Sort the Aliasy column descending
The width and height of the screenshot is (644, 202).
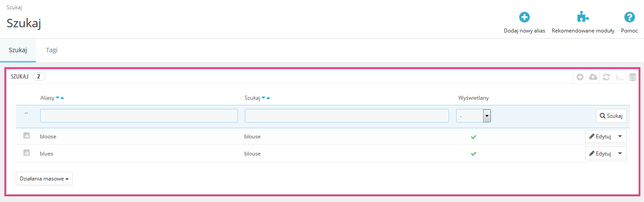click(x=57, y=98)
